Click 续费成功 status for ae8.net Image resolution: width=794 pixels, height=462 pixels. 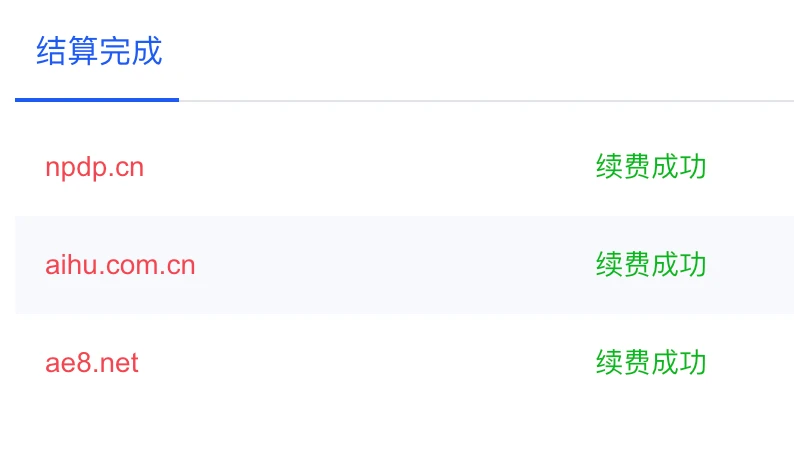coord(651,362)
